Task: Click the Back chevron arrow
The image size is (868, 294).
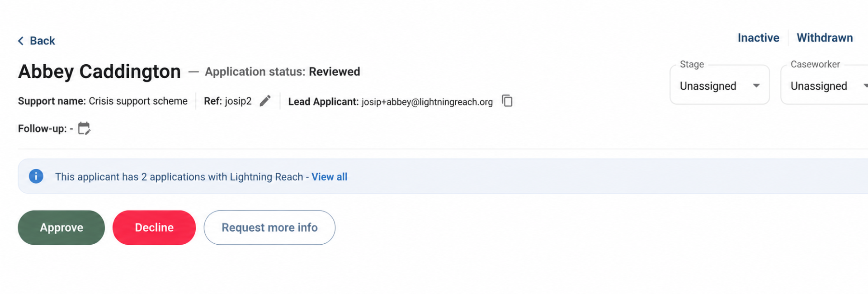Action: 21,41
